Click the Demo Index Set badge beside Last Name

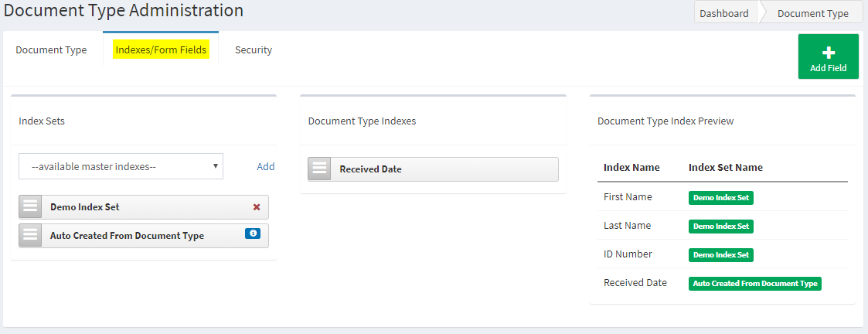tap(720, 226)
